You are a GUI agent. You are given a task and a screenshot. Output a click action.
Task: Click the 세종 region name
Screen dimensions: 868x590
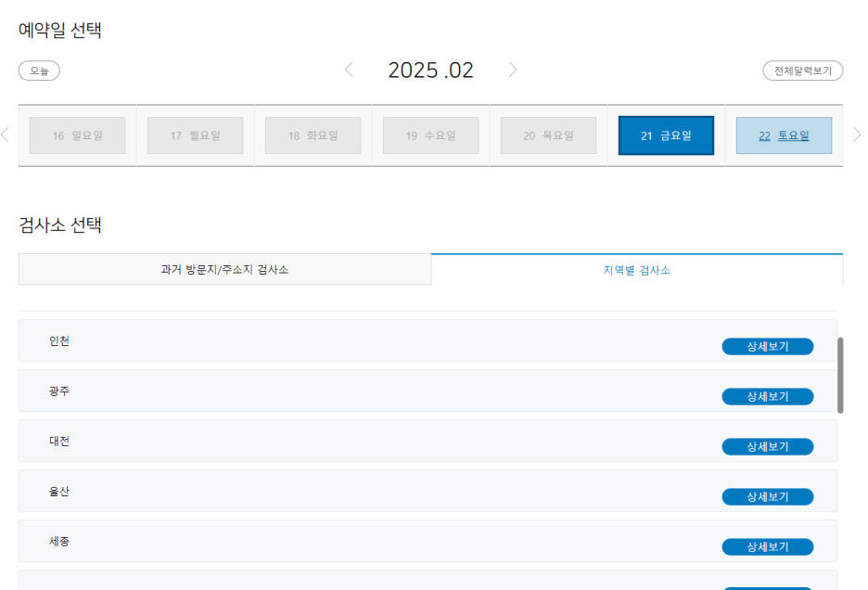[59, 541]
